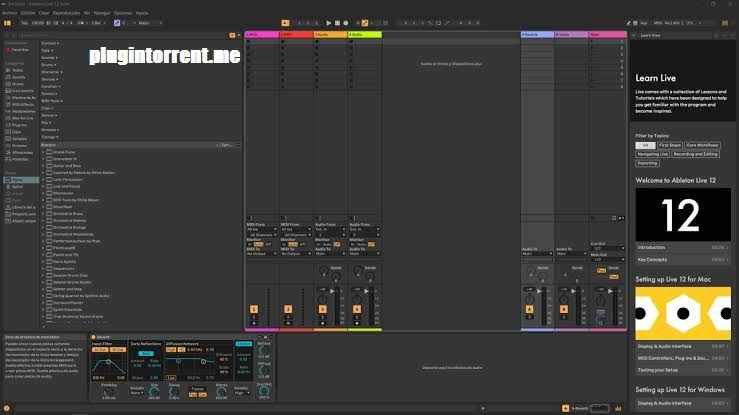Open Introduction lesson under Welcome
The image size is (739, 415).
pos(683,247)
